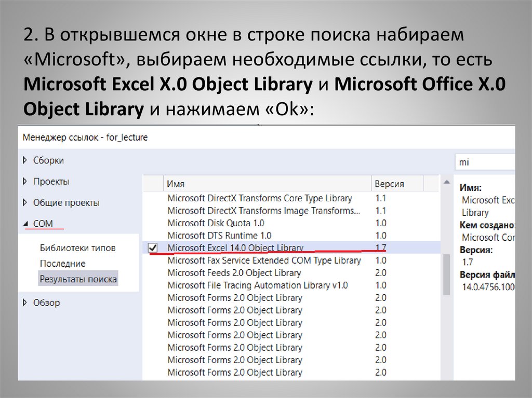The height and width of the screenshot is (398, 532).
Task: Click the search field containing 'mi'
Action: pyautogui.click(x=485, y=162)
